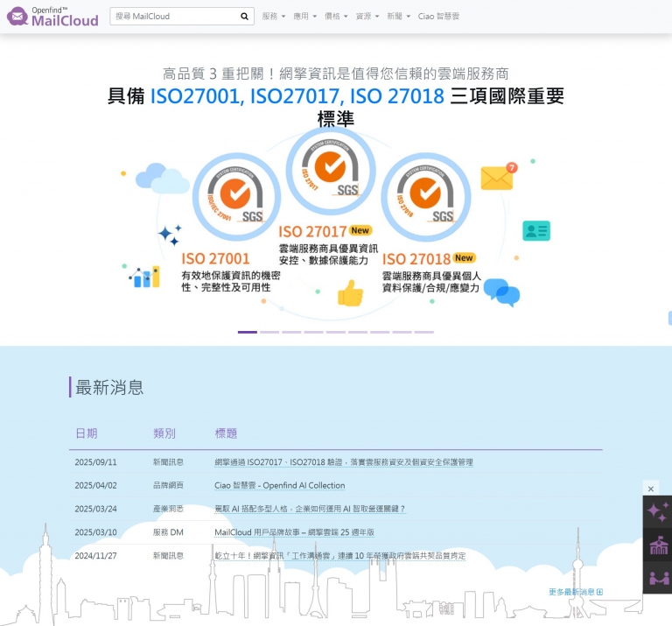Screen dimensions: 672x626
Task: Jump to the last carousel slide indicator
Action: pos(423,332)
